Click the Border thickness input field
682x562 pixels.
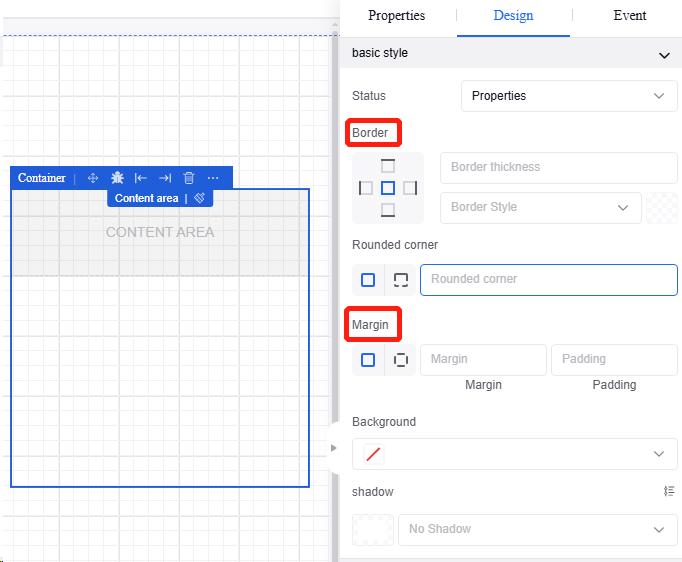[x=558, y=167]
